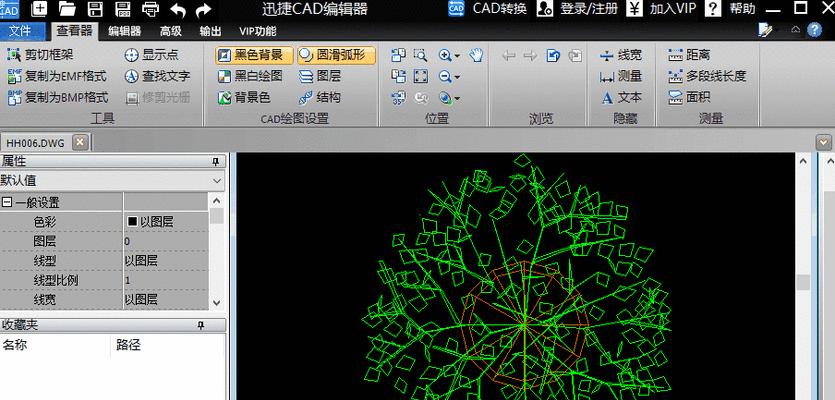Expand the zoom in dropdown arrow

point(457,55)
